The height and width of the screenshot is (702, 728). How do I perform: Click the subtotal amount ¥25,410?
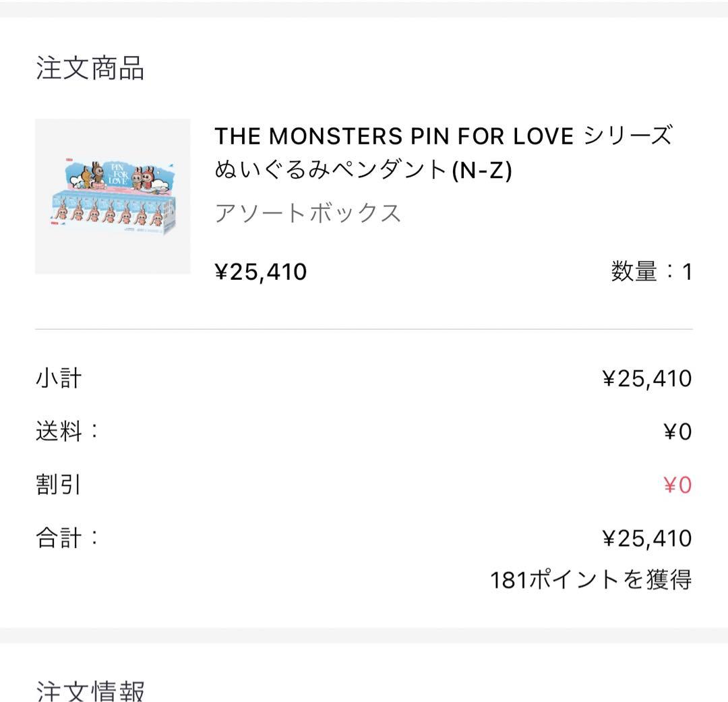tap(646, 378)
